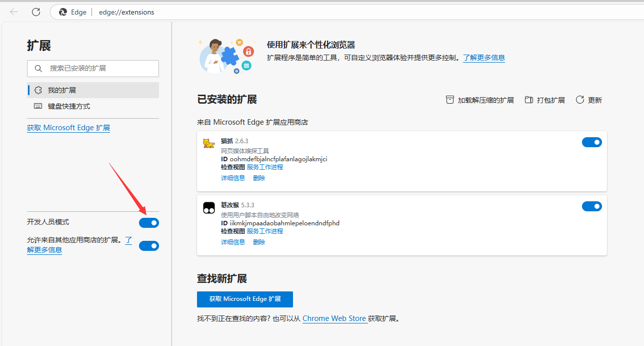This screenshot has height=346, width=644.
Task: Turn off the 开发人员模式 switch
Action: click(x=149, y=222)
